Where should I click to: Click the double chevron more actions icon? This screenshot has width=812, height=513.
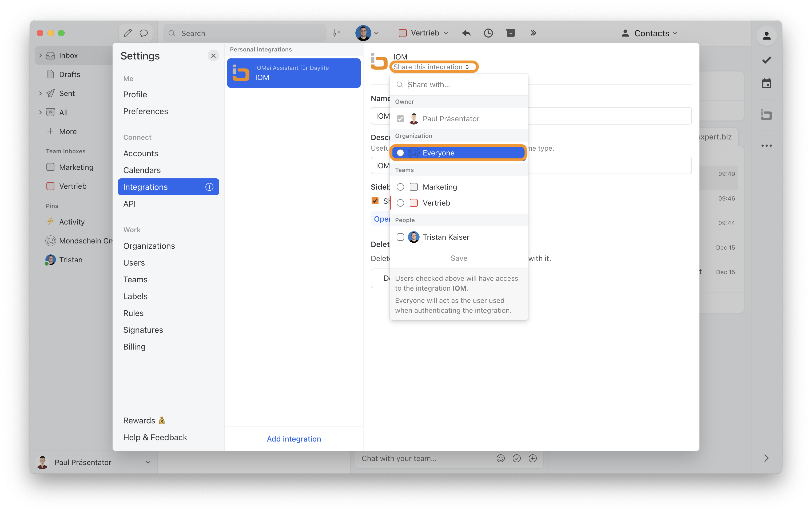coord(533,33)
